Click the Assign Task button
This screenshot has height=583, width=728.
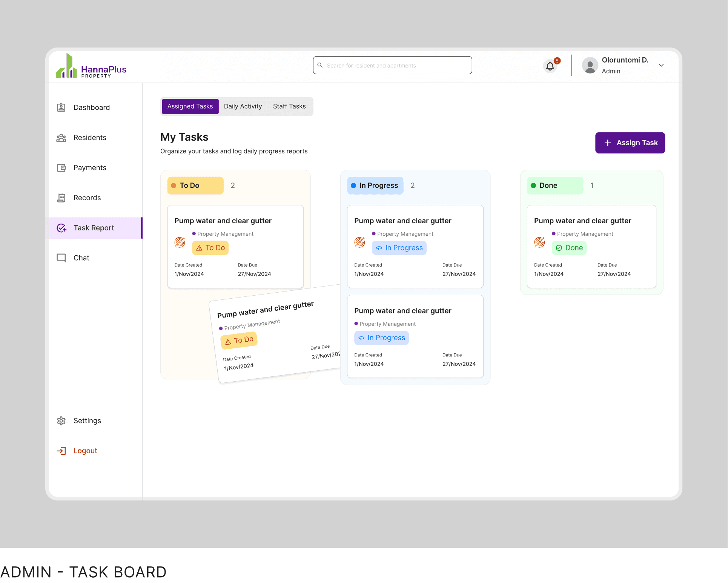coord(630,143)
